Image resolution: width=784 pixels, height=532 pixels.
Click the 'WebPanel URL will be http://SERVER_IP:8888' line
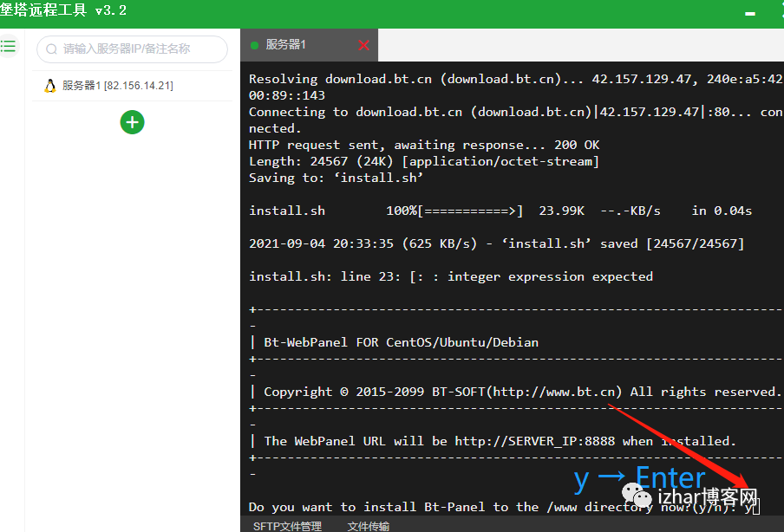coord(493,441)
